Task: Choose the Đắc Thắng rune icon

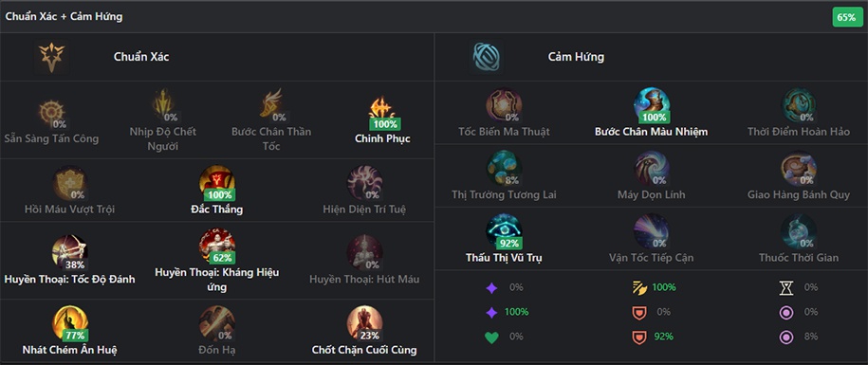Action: (x=217, y=183)
